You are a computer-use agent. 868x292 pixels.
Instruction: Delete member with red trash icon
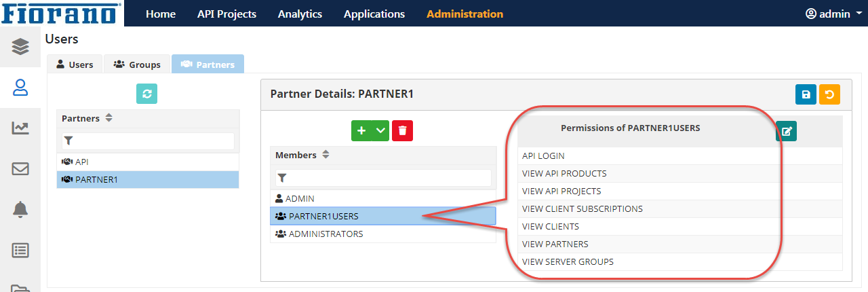click(402, 130)
